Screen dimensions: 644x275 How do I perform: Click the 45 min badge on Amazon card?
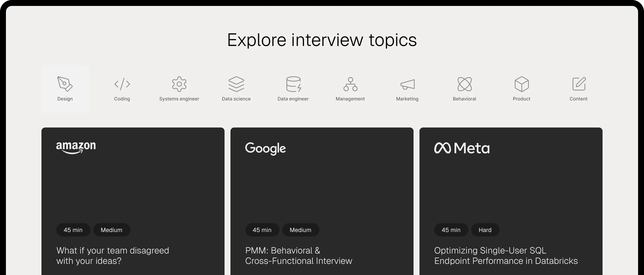click(x=73, y=230)
